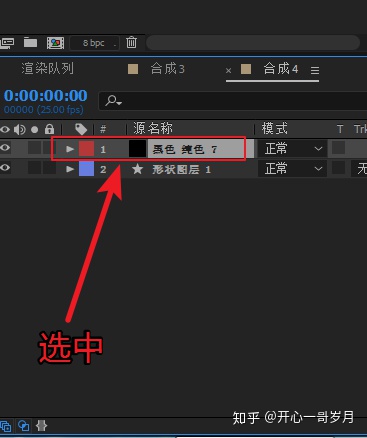Click the # index column header

[x=103, y=129]
